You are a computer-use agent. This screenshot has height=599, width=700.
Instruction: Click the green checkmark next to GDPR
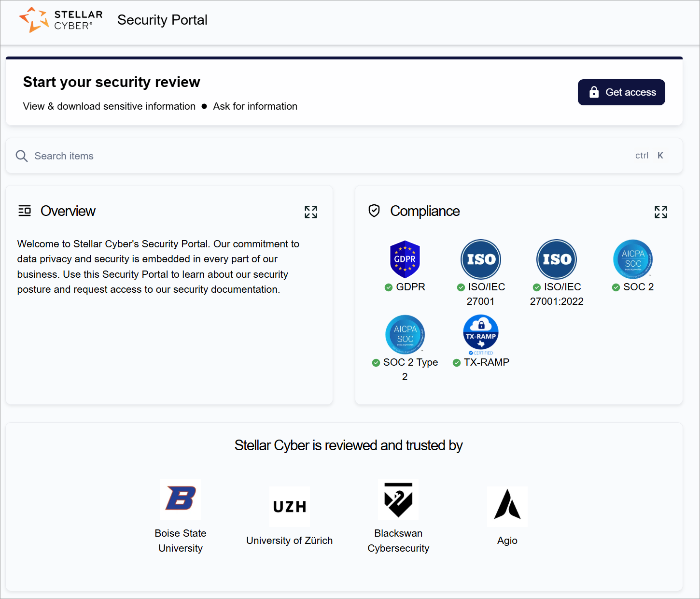(388, 287)
